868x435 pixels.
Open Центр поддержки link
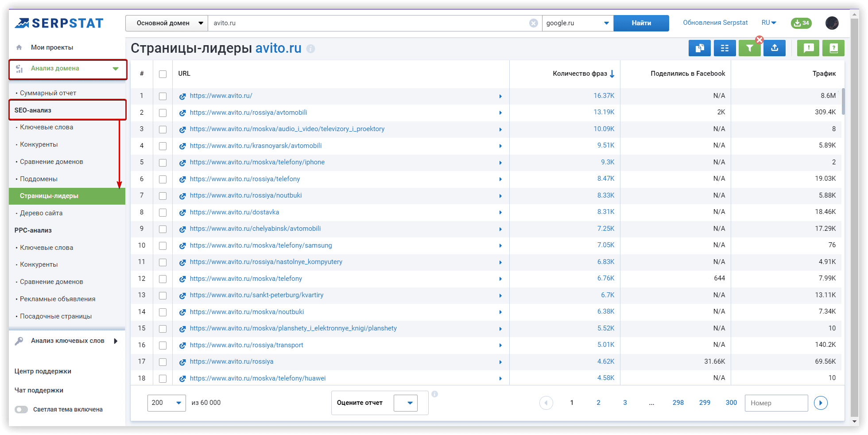click(43, 371)
